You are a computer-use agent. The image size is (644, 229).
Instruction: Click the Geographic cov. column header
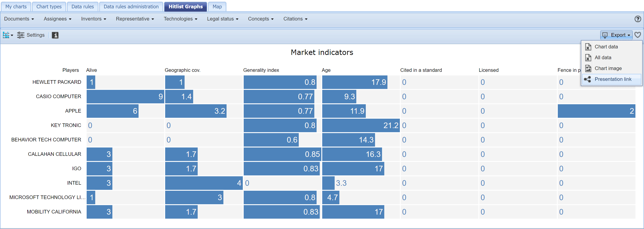pyautogui.click(x=183, y=70)
